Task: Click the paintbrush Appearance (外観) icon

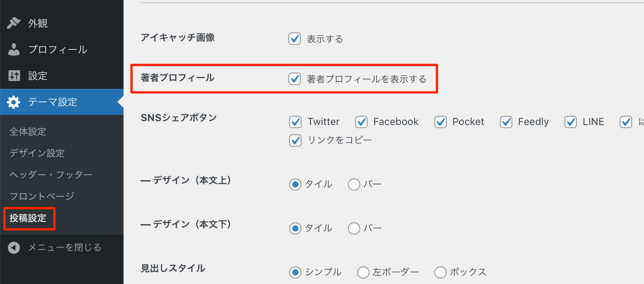Action: [x=14, y=23]
